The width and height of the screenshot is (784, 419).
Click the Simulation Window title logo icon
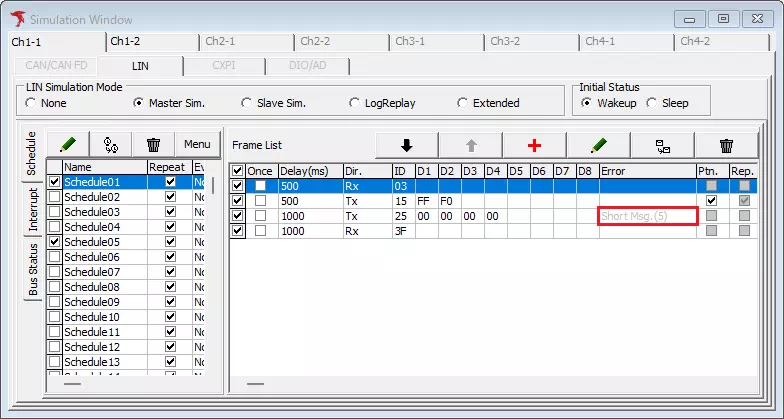18,19
